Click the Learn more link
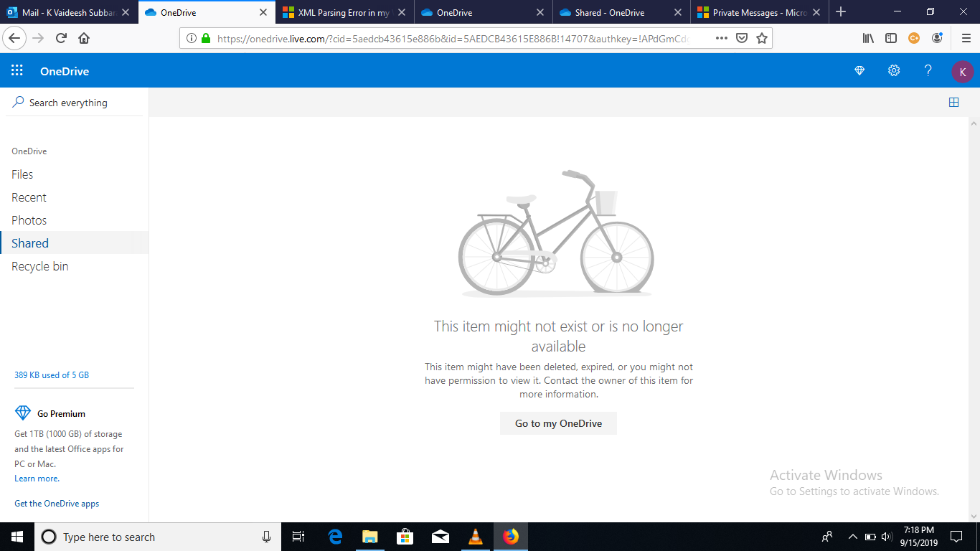The image size is (980, 551). (x=37, y=479)
